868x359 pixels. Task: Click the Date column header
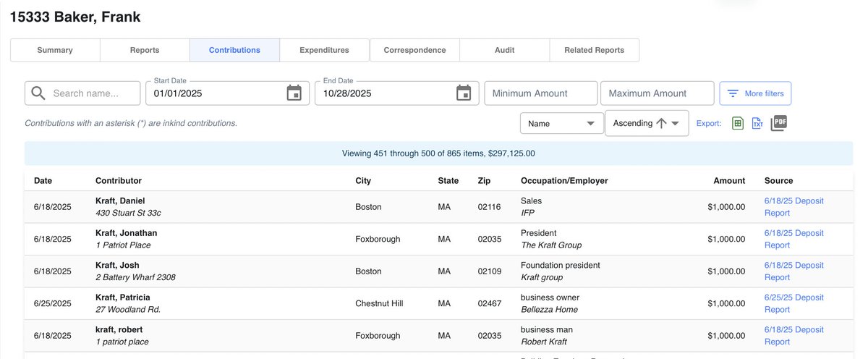pyautogui.click(x=43, y=180)
